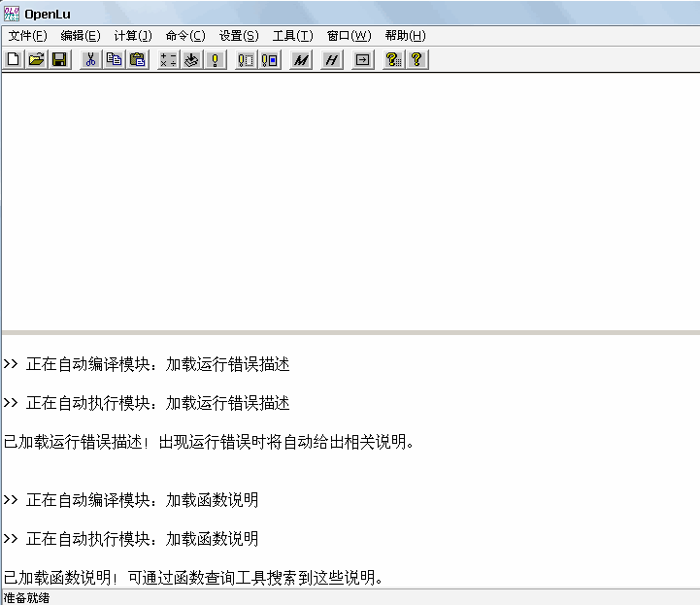The image size is (700, 605).
Task: Save using the floppy disk icon
Action: tap(58, 59)
